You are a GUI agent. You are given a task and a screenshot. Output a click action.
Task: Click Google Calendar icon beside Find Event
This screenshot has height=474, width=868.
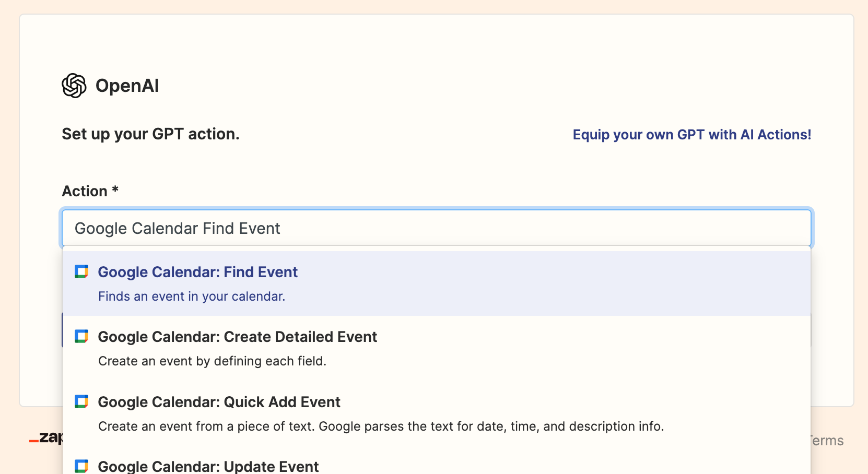(x=81, y=271)
